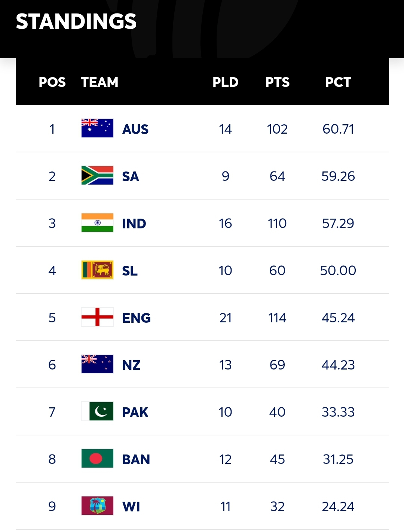Click the Pakistan flag icon
Screen dimensions: 404x532
pyautogui.click(x=97, y=411)
